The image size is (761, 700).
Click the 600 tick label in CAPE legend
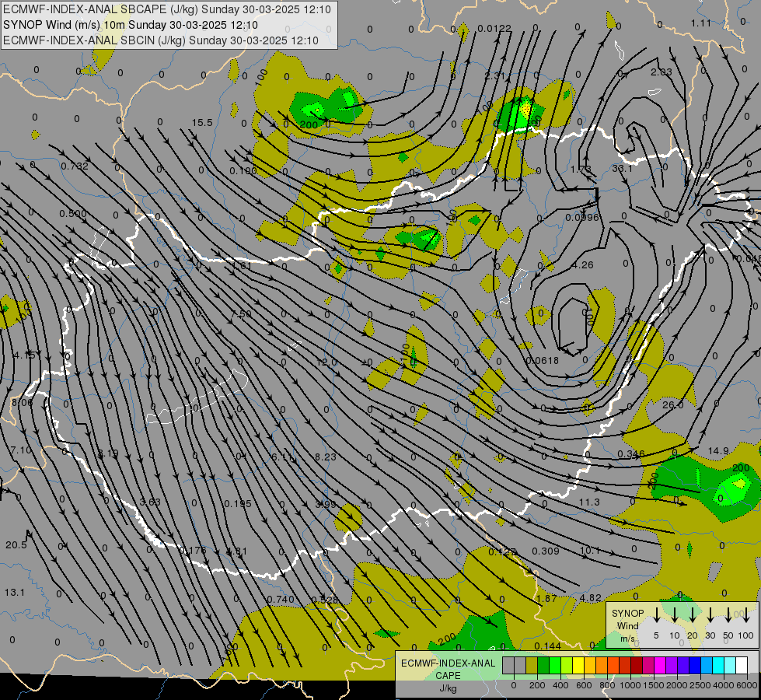[584, 685]
